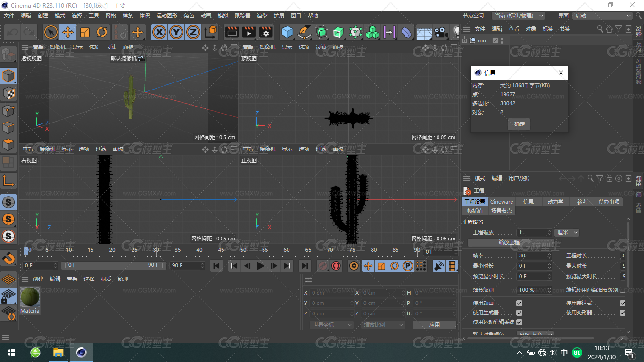Click Go to Start playback button
The width and height of the screenshot is (644, 362).
tap(216, 266)
